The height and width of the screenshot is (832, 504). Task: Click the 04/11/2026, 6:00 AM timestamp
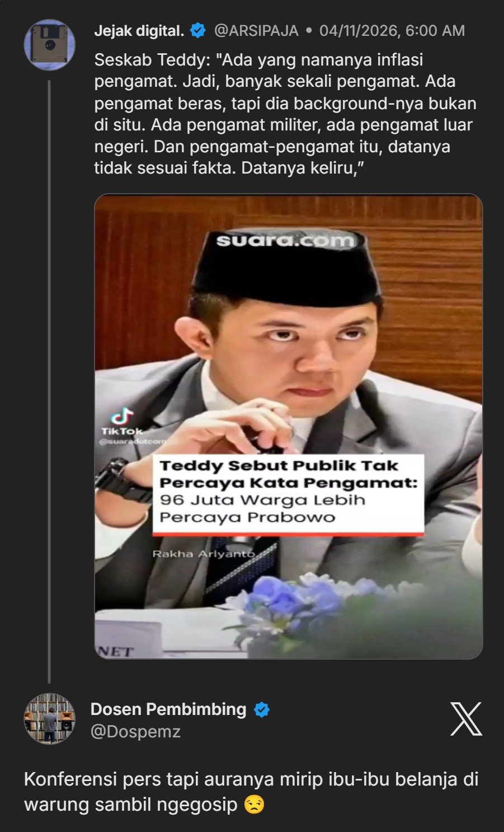[392, 31]
